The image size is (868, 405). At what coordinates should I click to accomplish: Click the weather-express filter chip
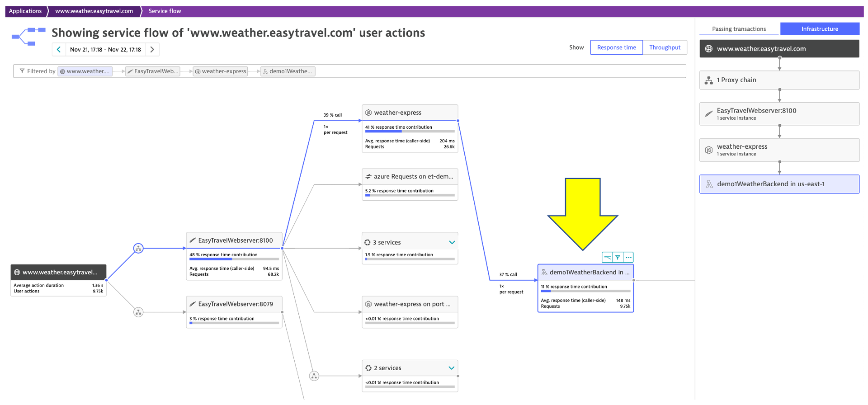coord(221,71)
